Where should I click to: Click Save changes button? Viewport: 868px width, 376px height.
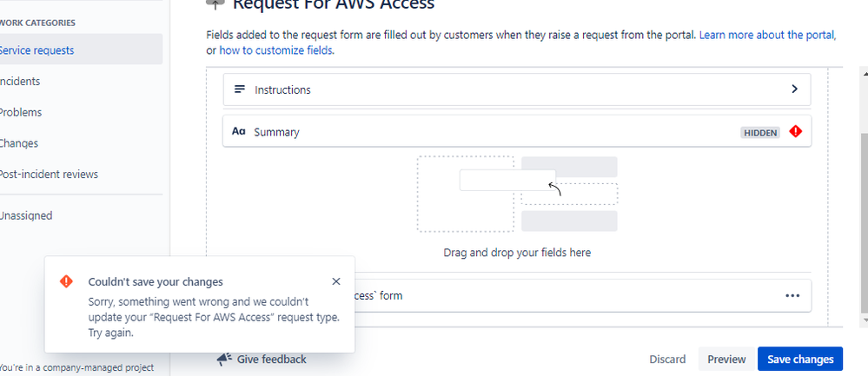coord(800,359)
